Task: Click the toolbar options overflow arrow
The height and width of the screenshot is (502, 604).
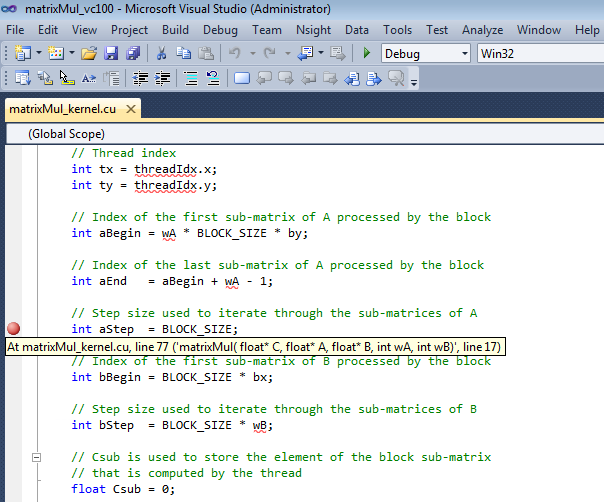Action: tap(414, 80)
